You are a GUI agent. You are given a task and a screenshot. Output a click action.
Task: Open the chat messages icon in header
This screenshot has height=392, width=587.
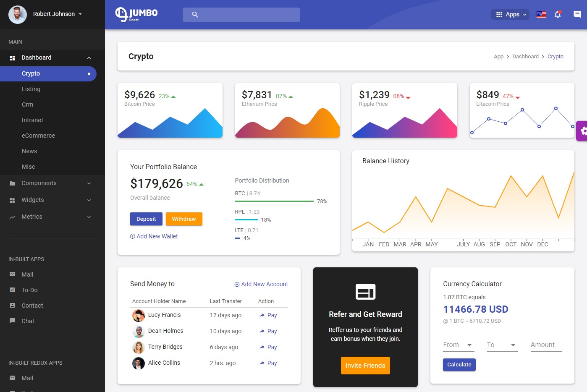pyautogui.click(x=577, y=14)
